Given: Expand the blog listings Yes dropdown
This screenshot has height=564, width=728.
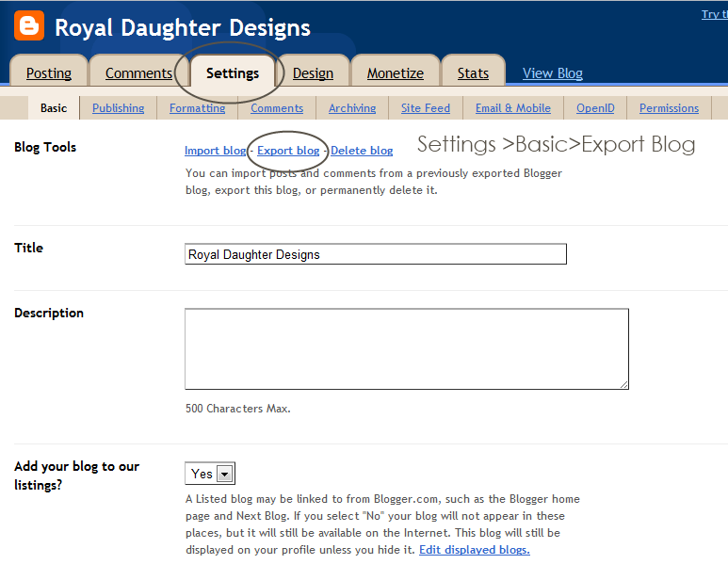Looking at the screenshot, I should tap(224, 474).
